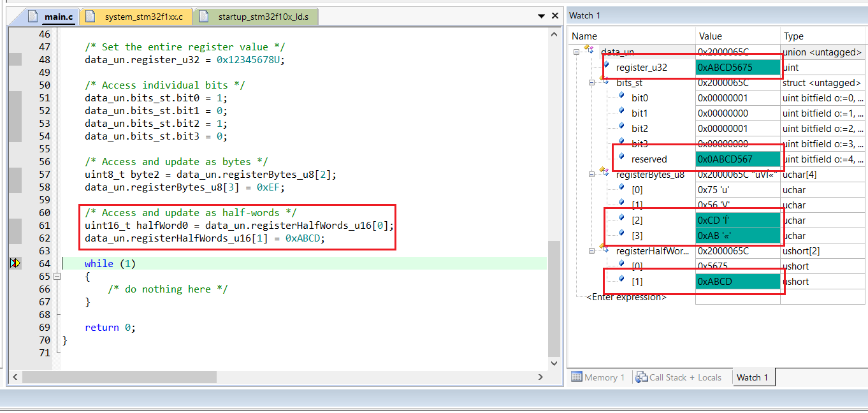Select the register_u32 value cell

[737, 67]
